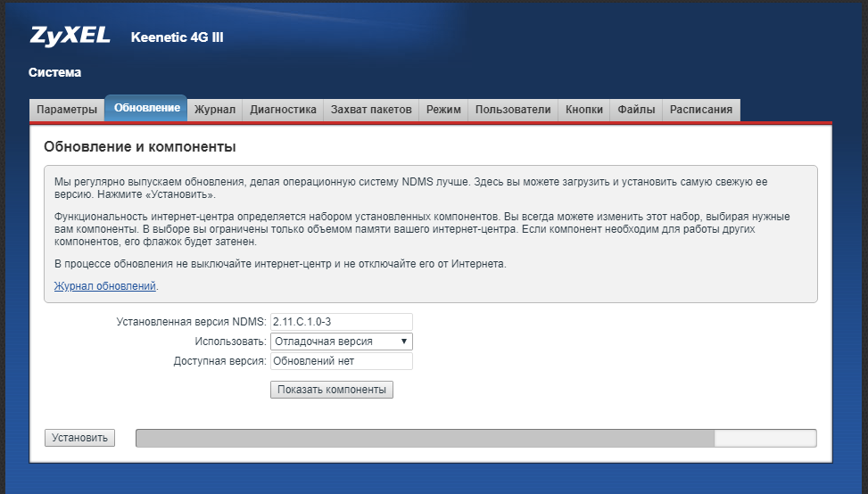Click the Keenetic 4G III title
The image size is (868, 494).
tap(178, 37)
